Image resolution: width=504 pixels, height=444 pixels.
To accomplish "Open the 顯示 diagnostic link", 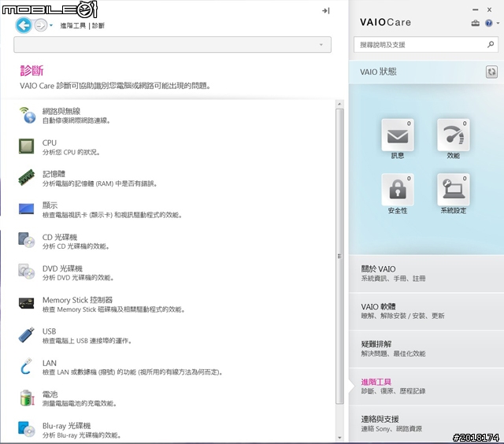I will (50, 205).
